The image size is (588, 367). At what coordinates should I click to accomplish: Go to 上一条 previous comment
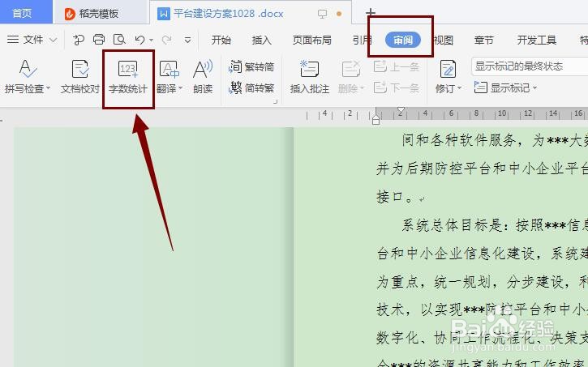397,66
